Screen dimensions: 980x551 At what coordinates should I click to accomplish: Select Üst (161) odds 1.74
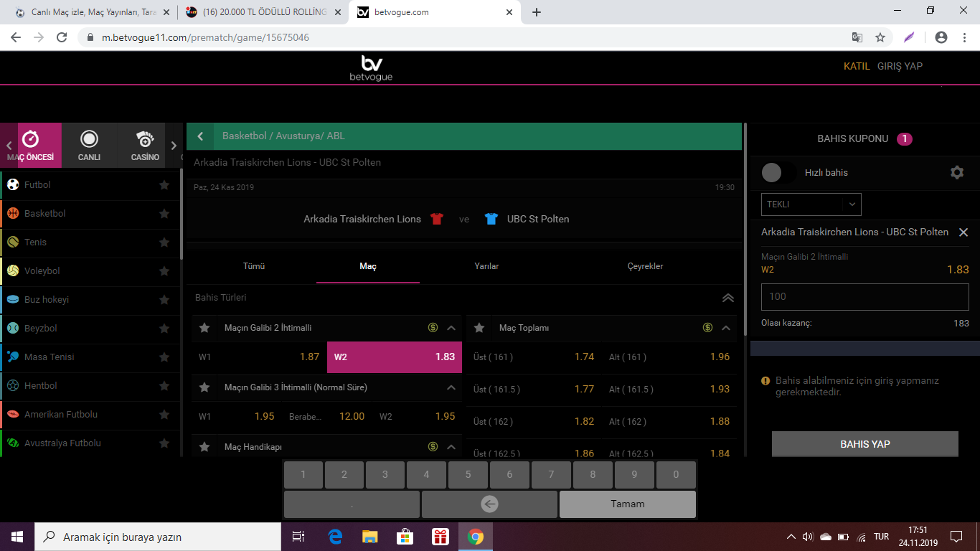534,357
